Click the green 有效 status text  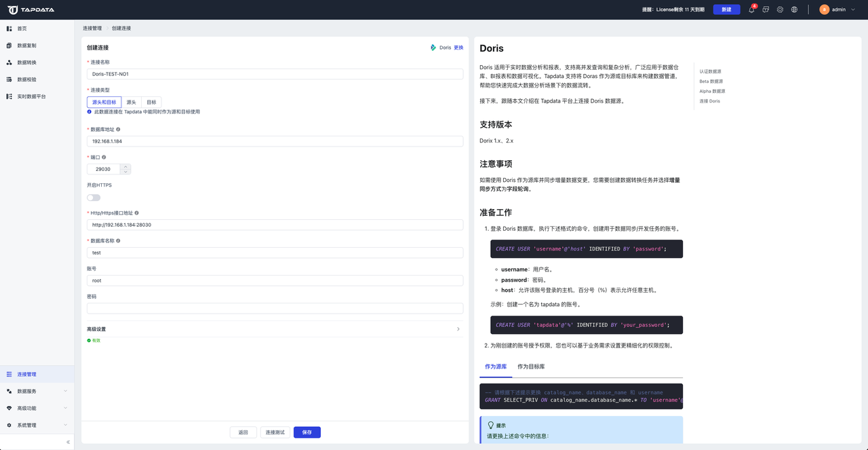pyautogui.click(x=96, y=340)
